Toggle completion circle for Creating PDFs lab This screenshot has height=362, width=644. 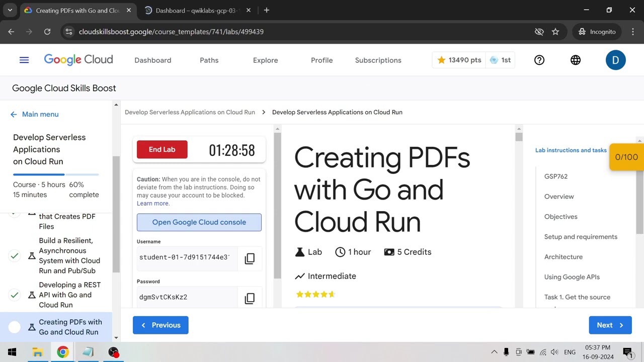pos(15,327)
